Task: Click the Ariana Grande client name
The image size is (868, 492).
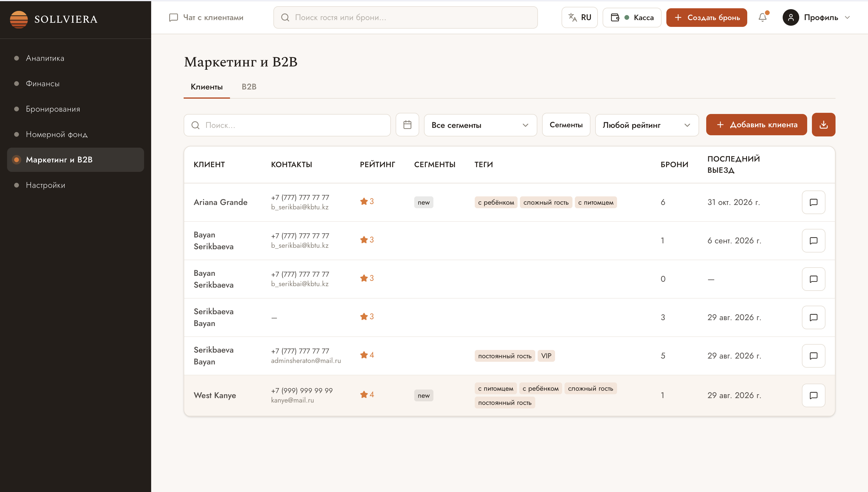Action: click(x=221, y=202)
